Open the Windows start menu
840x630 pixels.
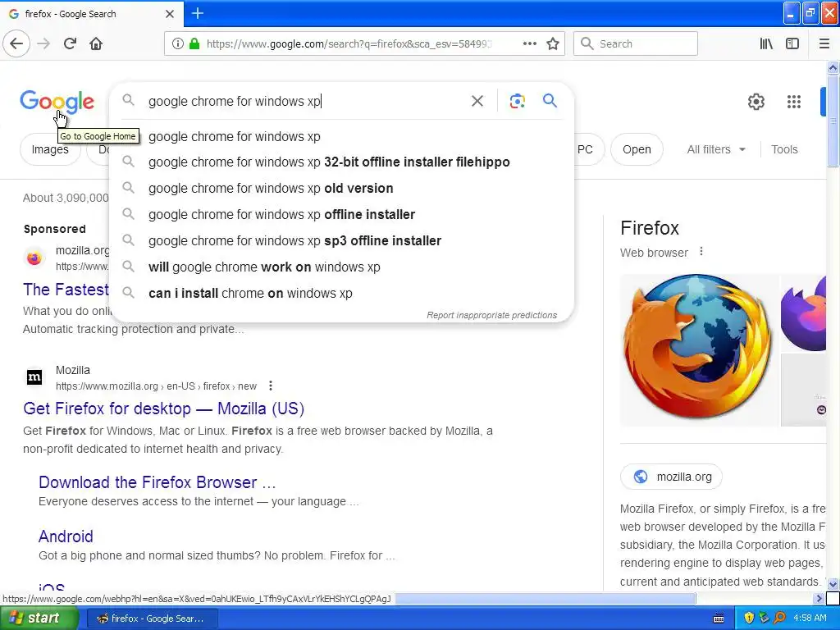pyautogui.click(x=39, y=618)
